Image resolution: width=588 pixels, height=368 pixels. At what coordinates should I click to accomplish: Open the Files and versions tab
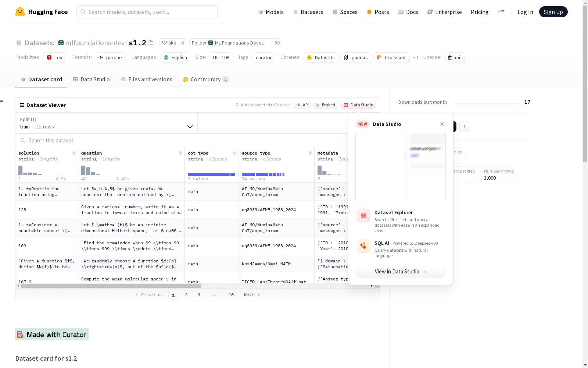coord(146,79)
